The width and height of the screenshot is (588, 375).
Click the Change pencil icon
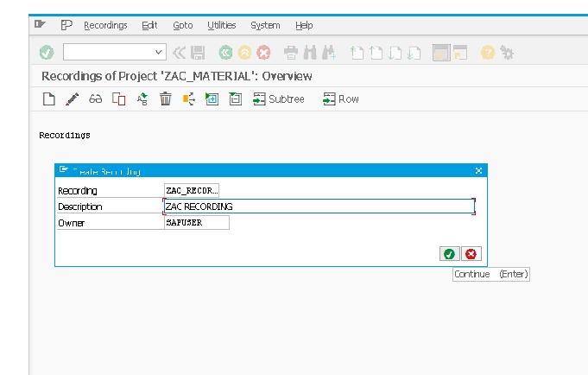pos(72,99)
